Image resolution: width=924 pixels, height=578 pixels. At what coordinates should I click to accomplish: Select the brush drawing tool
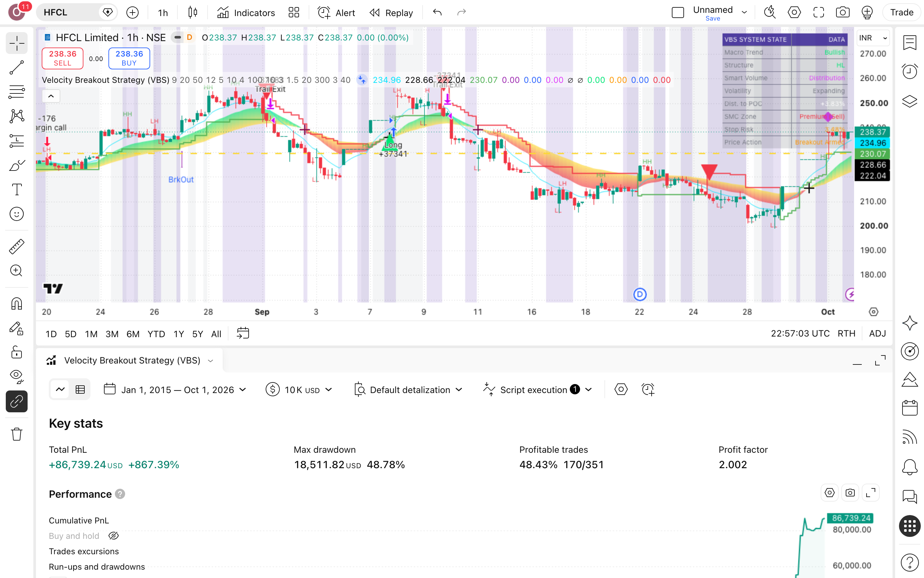tap(16, 165)
